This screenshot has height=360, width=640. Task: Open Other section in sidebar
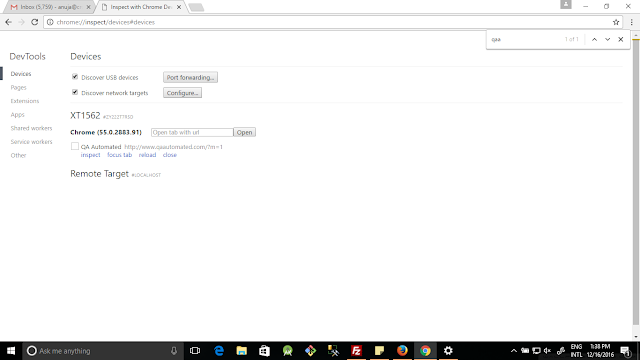click(x=18, y=156)
